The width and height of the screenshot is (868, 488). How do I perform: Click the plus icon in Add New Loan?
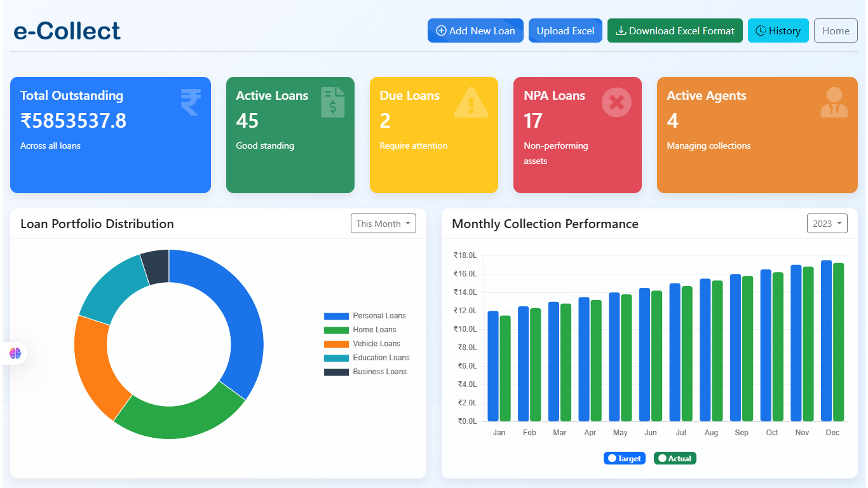tap(441, 30)
